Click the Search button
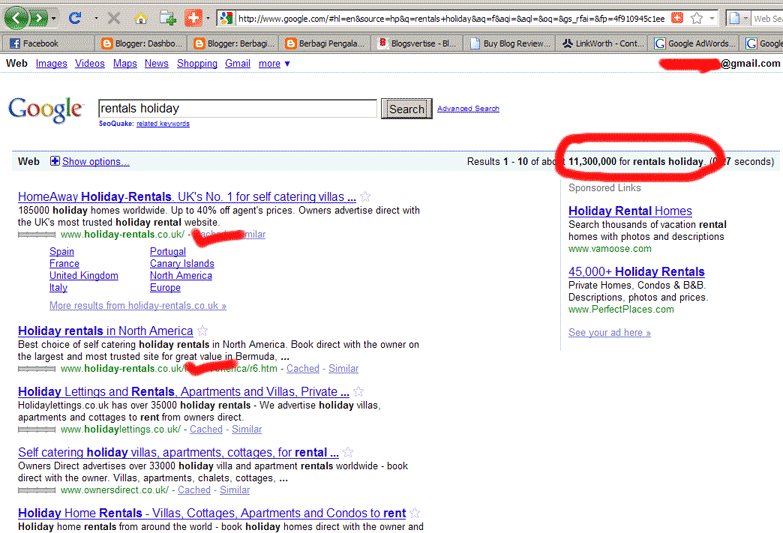The width and height of the screenshot is (783, 533). point(406,108)
